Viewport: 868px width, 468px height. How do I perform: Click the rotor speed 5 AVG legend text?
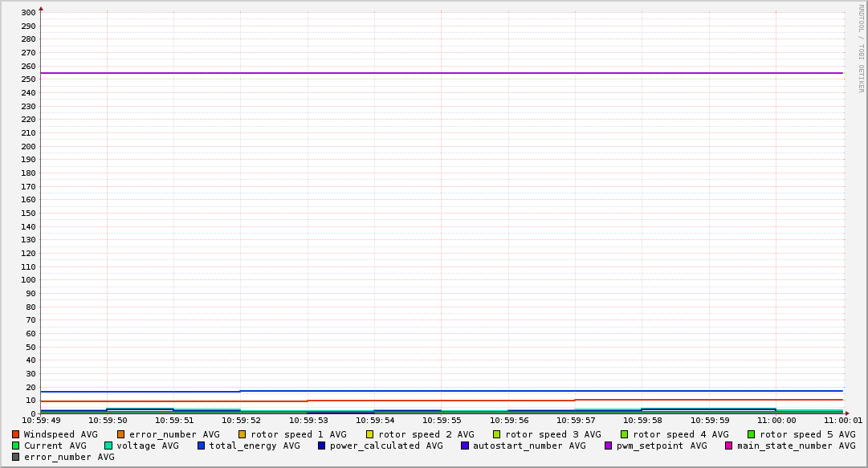click(x=807, y=434)
